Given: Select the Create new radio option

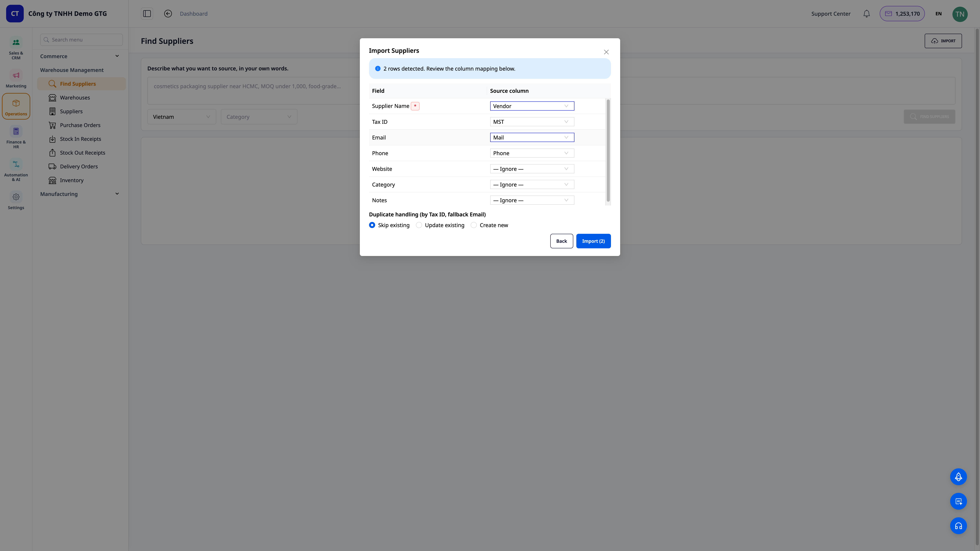Looking at the screenshot, I should [x=474, y=225].
